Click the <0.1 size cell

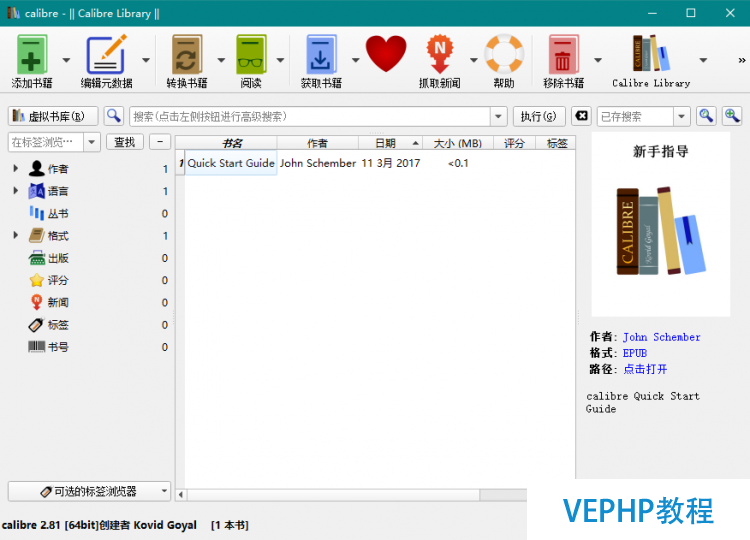tap(458, 163)
